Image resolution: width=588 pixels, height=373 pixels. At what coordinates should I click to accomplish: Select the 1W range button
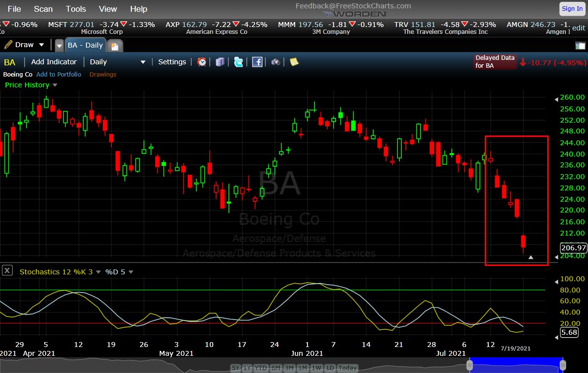click(316, 368)
